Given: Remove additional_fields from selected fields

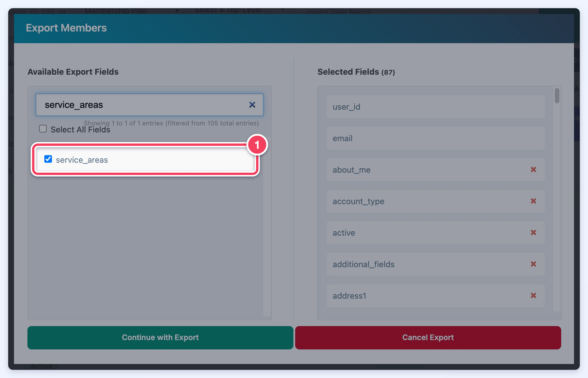Looking at the screenshot, I should (x=533, y=264).
